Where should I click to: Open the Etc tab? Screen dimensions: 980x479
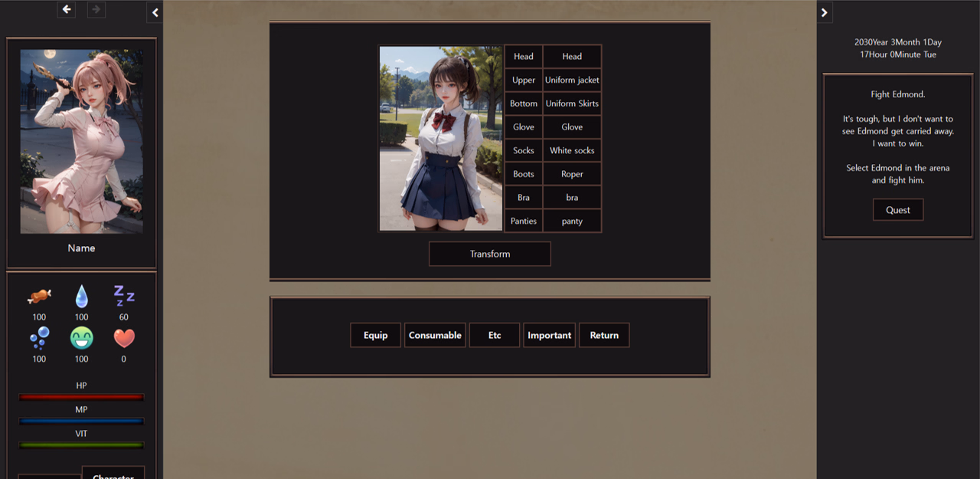click(x=495, y=335)
